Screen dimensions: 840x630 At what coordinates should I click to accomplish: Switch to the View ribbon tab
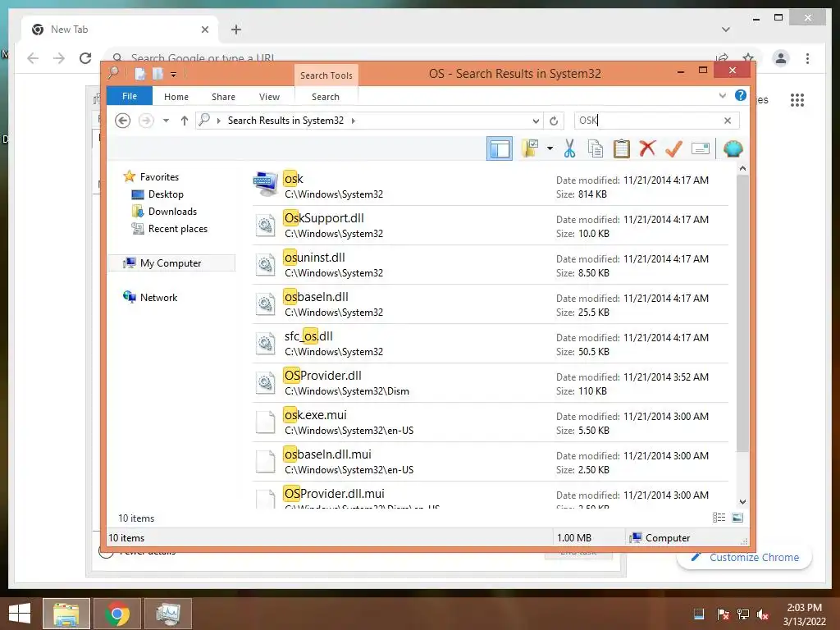[x=269, y=97]
